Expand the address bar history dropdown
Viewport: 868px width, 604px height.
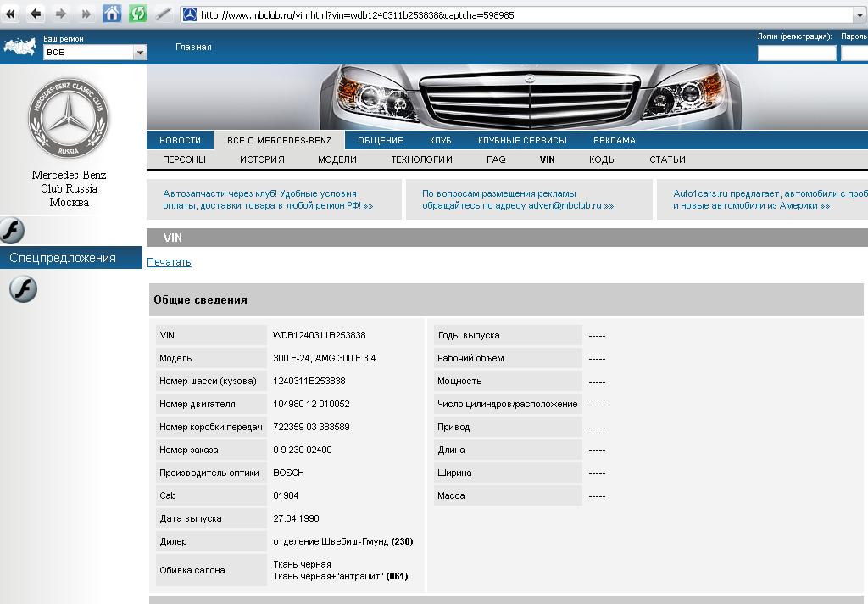pyautogui.click(x=860, y=15)
